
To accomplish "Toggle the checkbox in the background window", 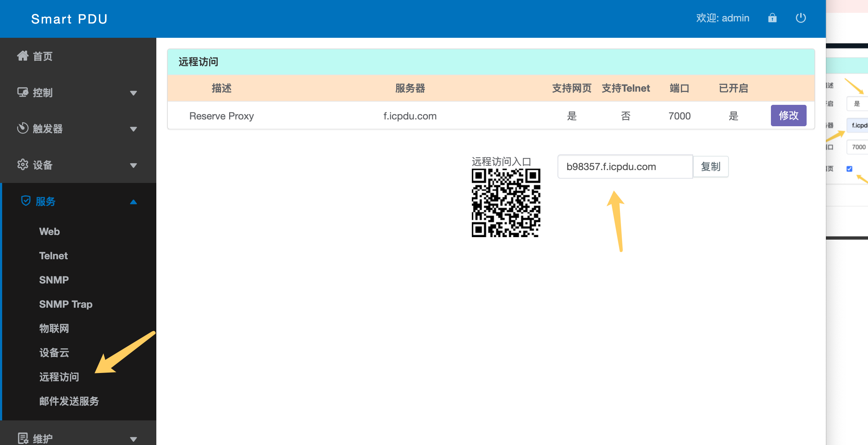I will [x=849, y=169].
